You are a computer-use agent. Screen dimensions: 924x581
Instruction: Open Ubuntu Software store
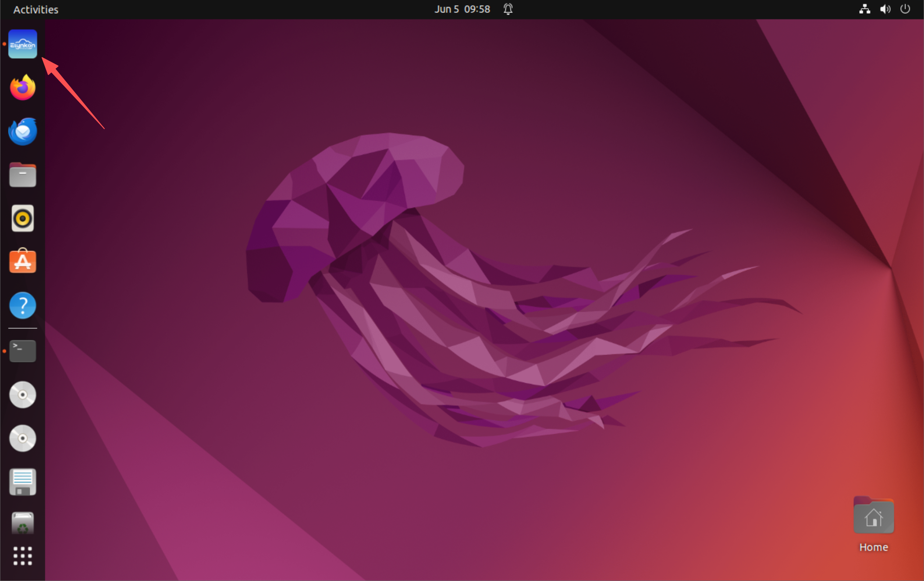click(x=23, y=261)
